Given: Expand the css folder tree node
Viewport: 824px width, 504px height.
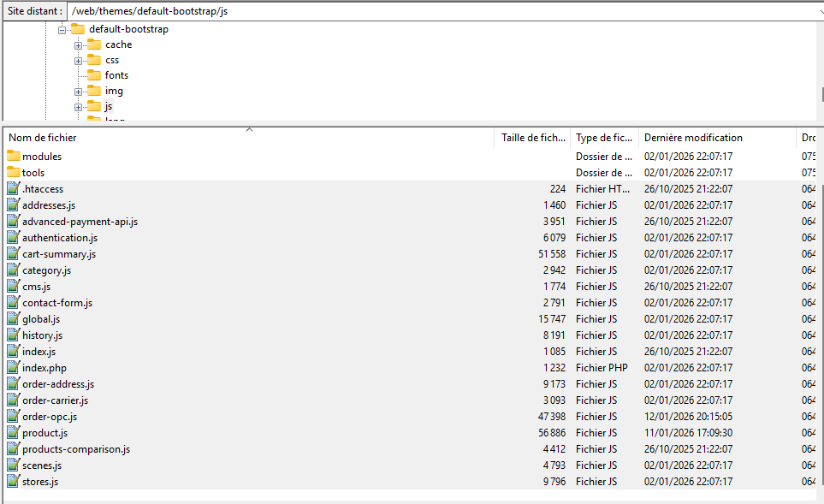Looking at the screenshot, I should (78, 60).
